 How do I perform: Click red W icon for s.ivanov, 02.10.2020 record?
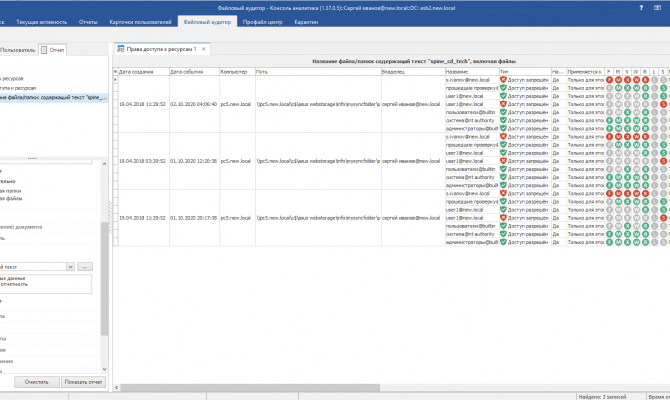636,80
